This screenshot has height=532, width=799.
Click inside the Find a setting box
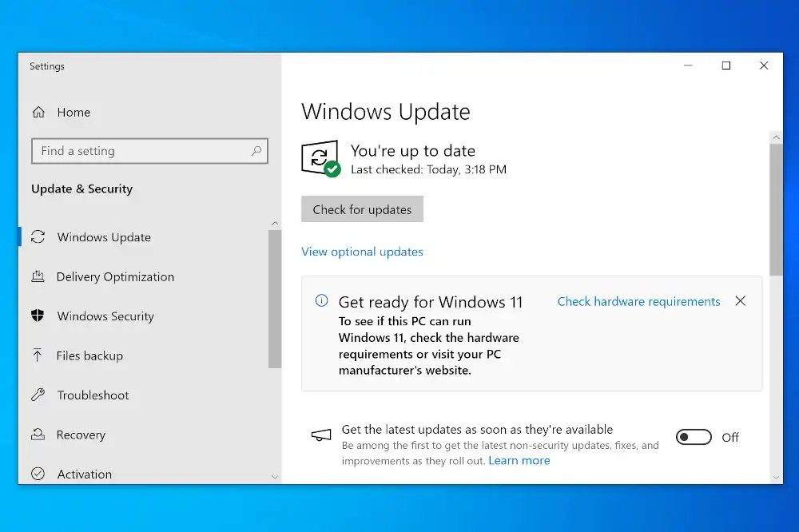(x=149, y=151)
